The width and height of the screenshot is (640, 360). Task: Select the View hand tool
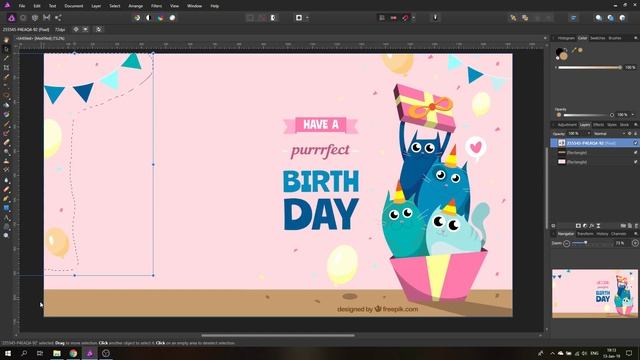6,40
